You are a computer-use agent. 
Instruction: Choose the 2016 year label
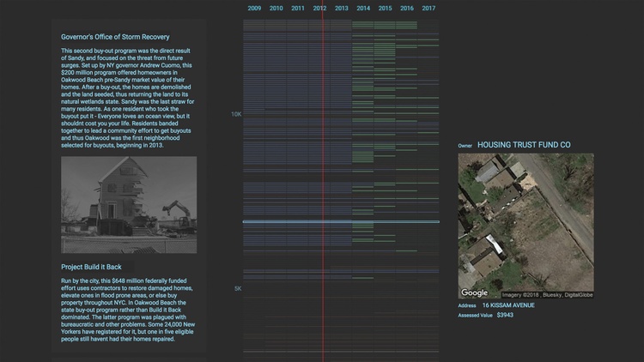click(x=407, y=9)
